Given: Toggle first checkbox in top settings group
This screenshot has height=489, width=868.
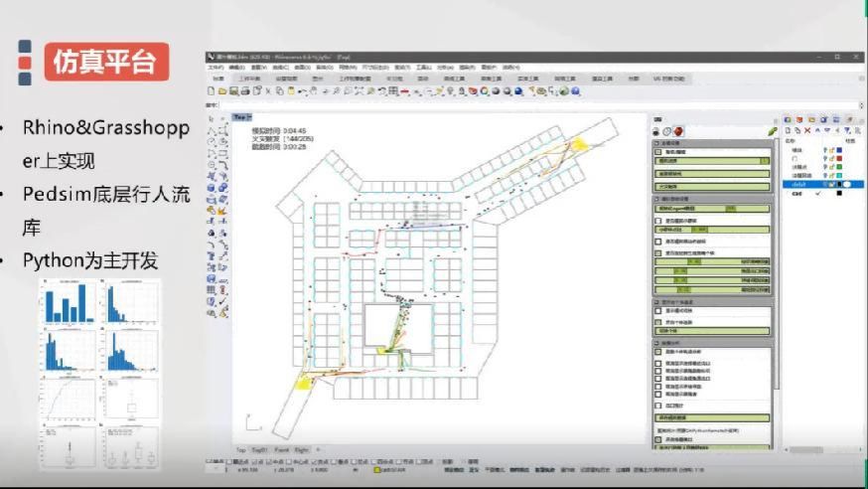Looking at the screenshot, I should tap(658, 151).
